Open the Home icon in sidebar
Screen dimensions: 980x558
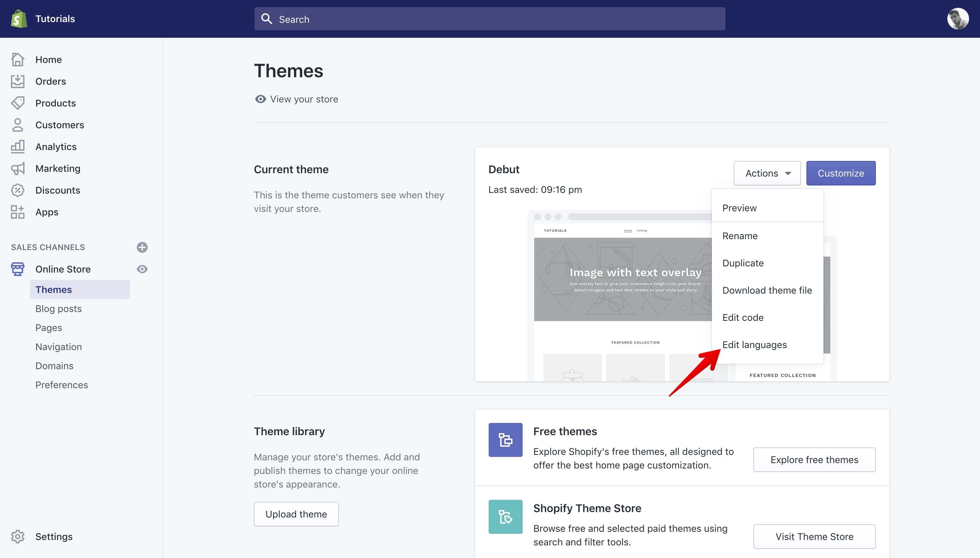click(18, 60)
